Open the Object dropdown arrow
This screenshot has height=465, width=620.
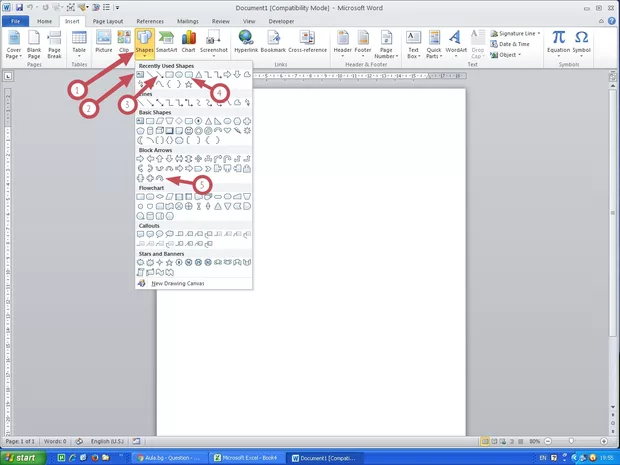(520, 55)
